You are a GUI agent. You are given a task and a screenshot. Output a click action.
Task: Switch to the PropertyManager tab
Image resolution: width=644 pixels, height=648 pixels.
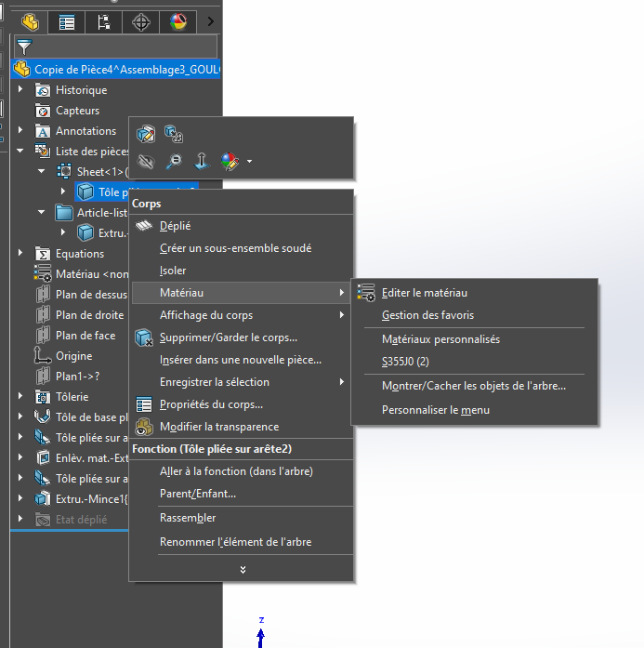point(67,21)
